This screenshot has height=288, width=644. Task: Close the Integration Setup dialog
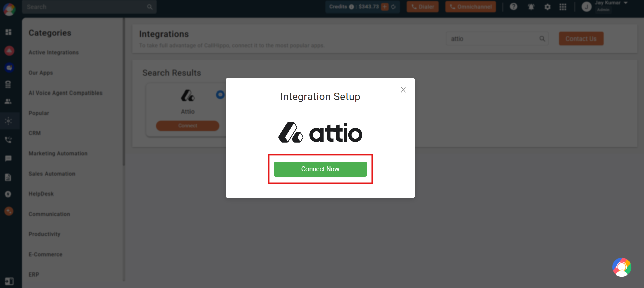[403, 90]
